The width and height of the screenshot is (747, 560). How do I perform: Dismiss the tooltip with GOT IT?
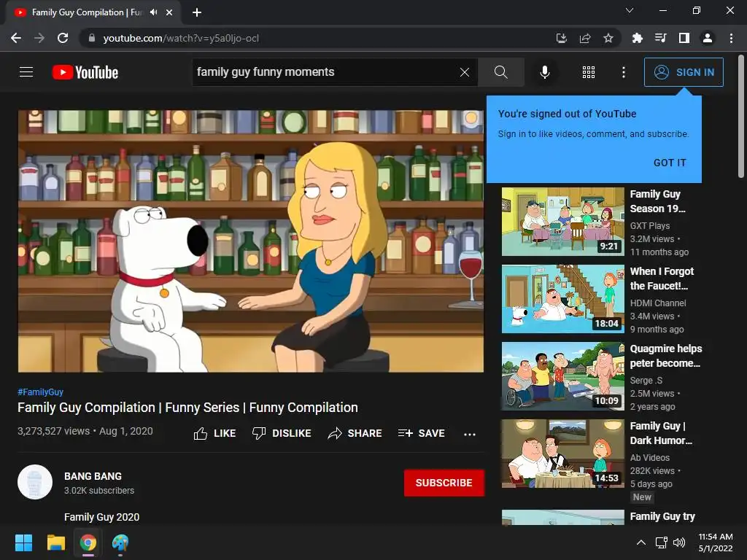point(670,163)
